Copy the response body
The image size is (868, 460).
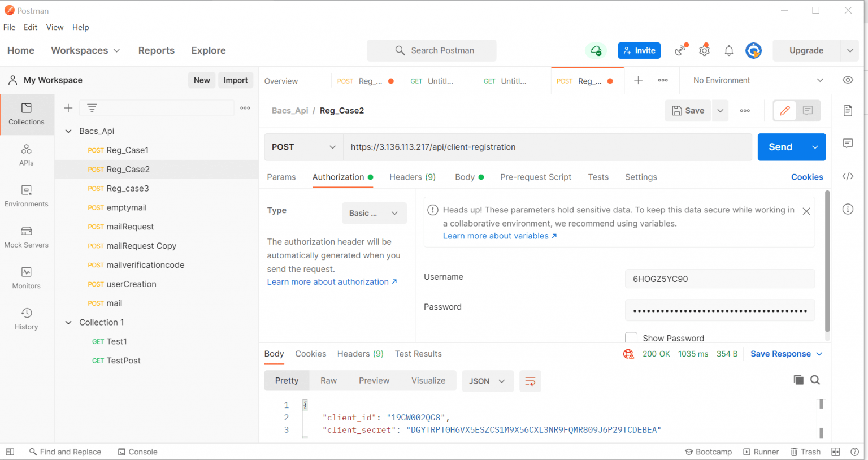[798, 380]
